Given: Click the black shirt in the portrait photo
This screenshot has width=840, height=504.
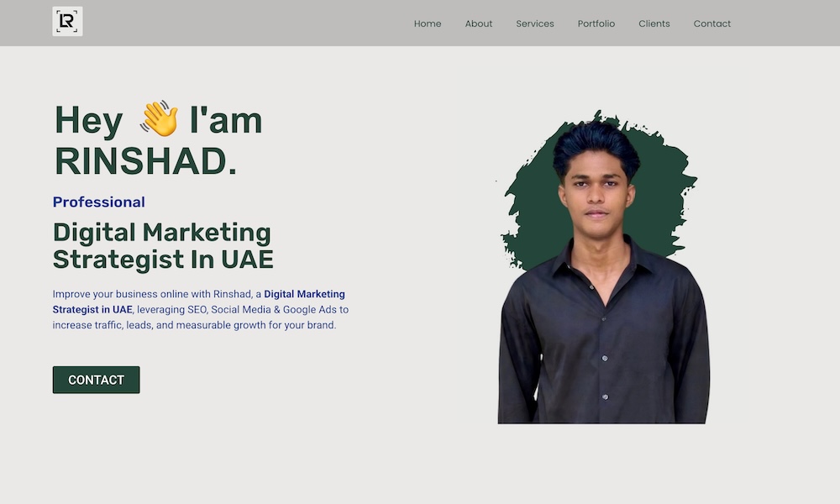Looking at the screenshot, I should pos(604,343).
